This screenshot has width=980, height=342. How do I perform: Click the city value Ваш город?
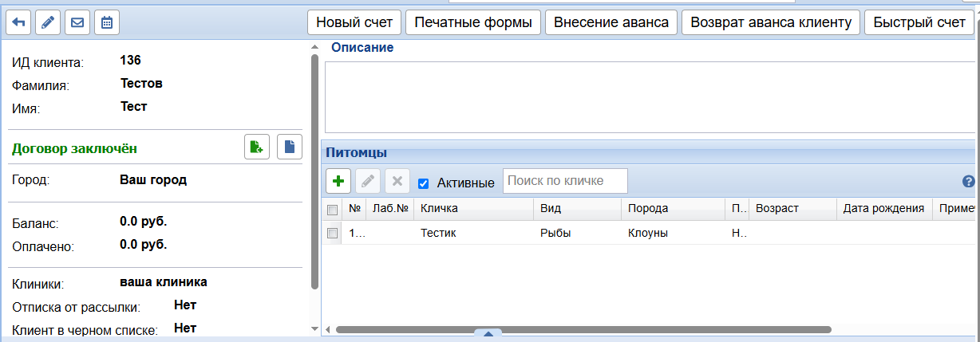(153, 179)
